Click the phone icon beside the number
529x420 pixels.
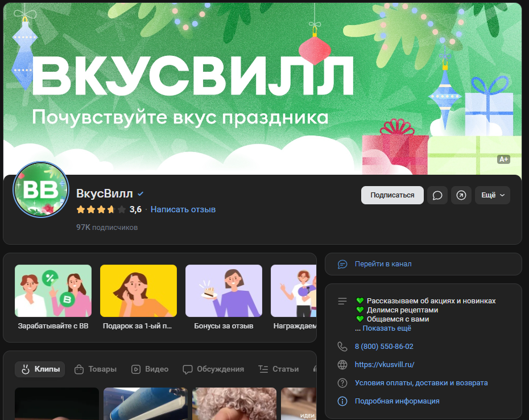tap(342, 347)
